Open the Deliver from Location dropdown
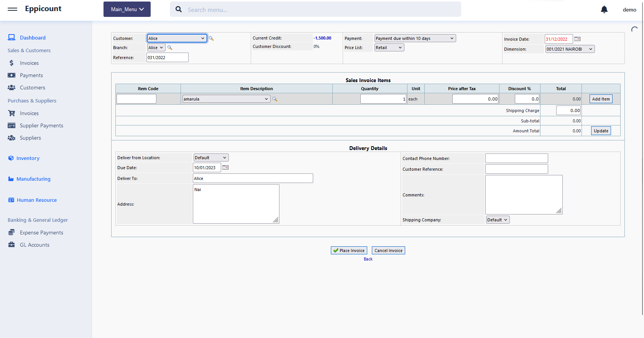 (x=211, y=158)
